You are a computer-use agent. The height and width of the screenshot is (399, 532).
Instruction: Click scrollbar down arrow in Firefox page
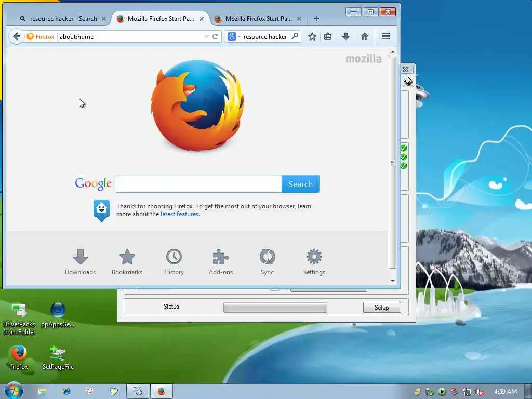(x=393, y=281)
